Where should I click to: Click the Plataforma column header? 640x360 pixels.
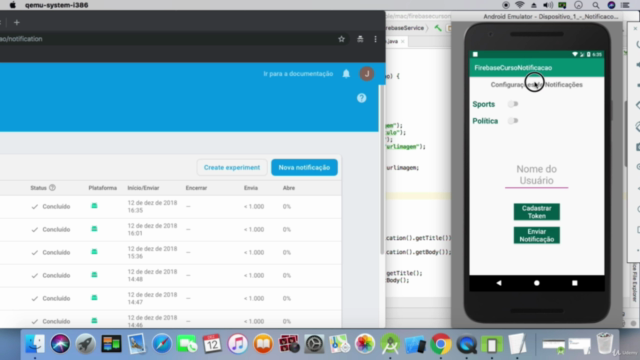pyautogui.click(x=102, y=188)
